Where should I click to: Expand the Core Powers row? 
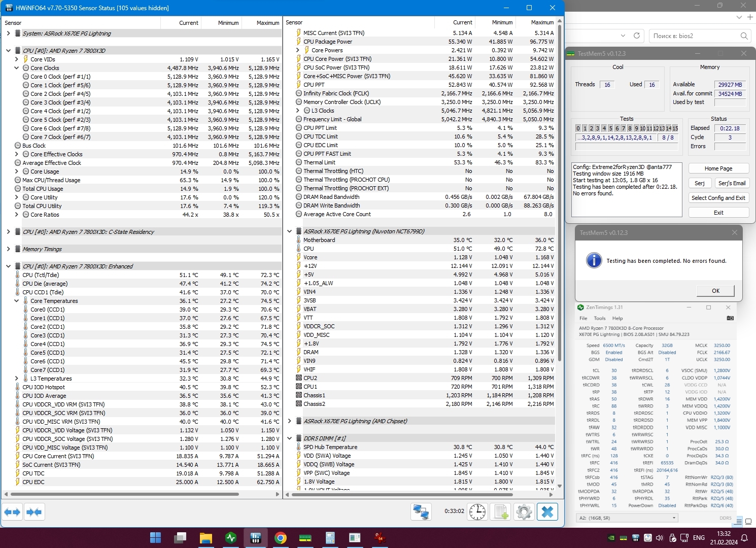point(297,50)
